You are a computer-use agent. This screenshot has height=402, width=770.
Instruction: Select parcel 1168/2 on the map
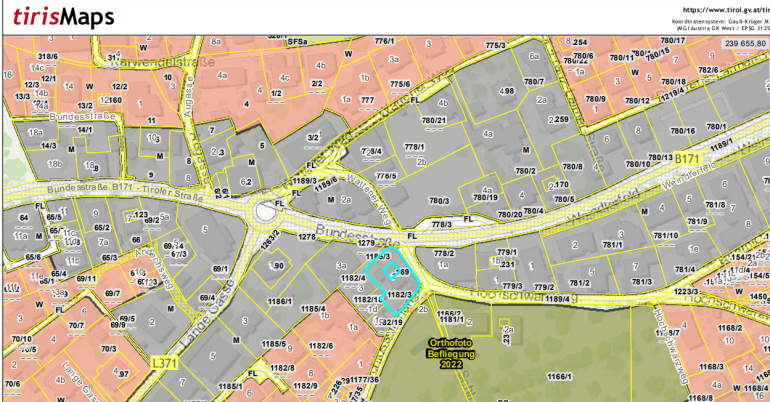pyautogui.click(x=729, y=327)
